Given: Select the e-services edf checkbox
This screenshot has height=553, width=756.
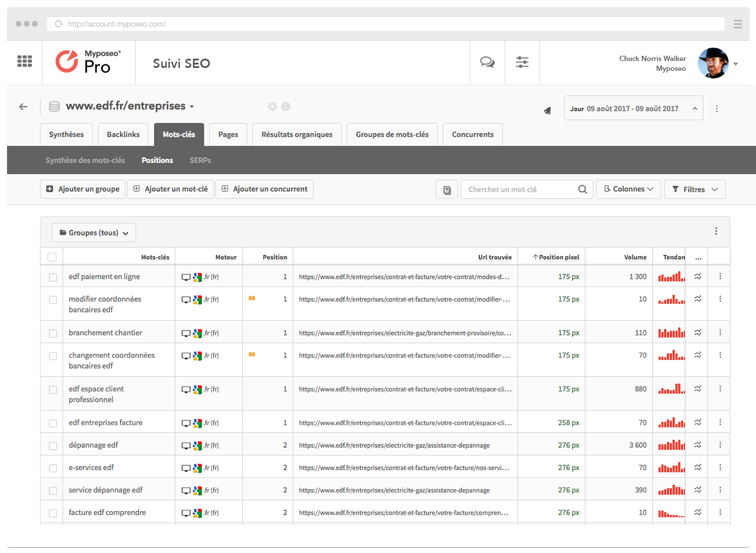Looking at the screenshot, I should (x=53, y=468).
